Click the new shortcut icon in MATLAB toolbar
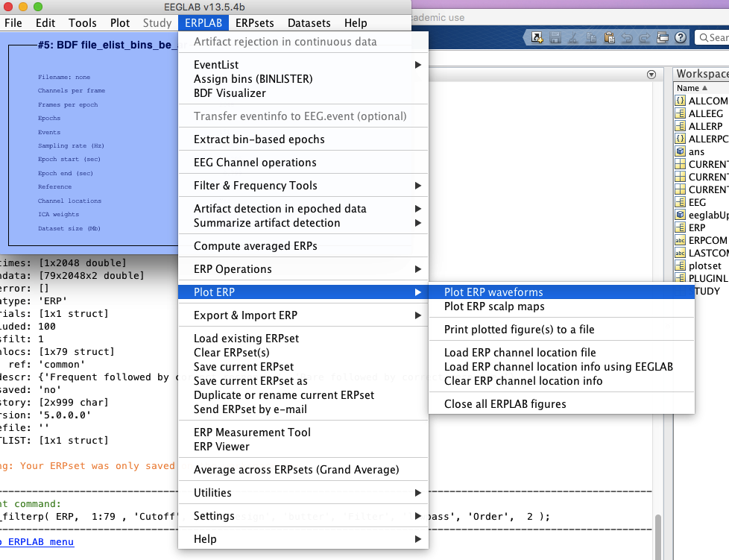 537,38
